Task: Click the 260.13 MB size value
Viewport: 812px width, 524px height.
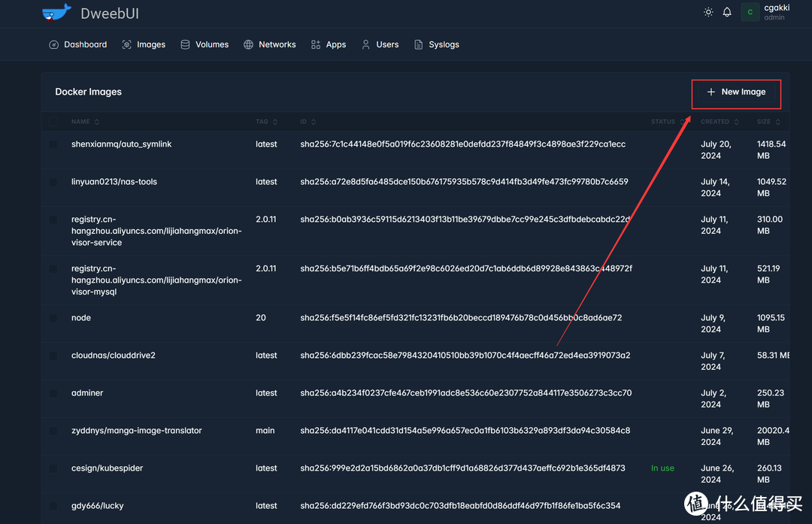Action: click(x=769, y=474)
